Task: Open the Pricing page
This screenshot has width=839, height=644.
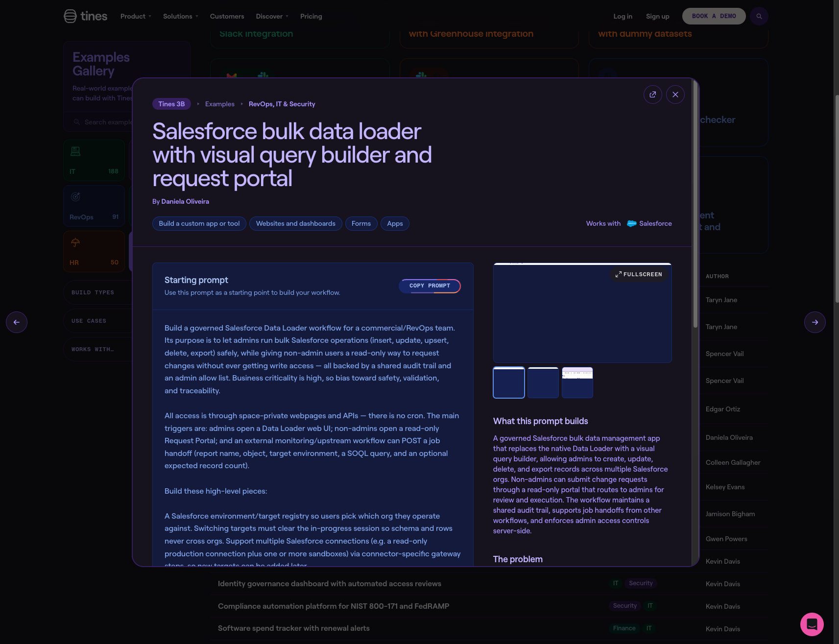Action: 311,16
